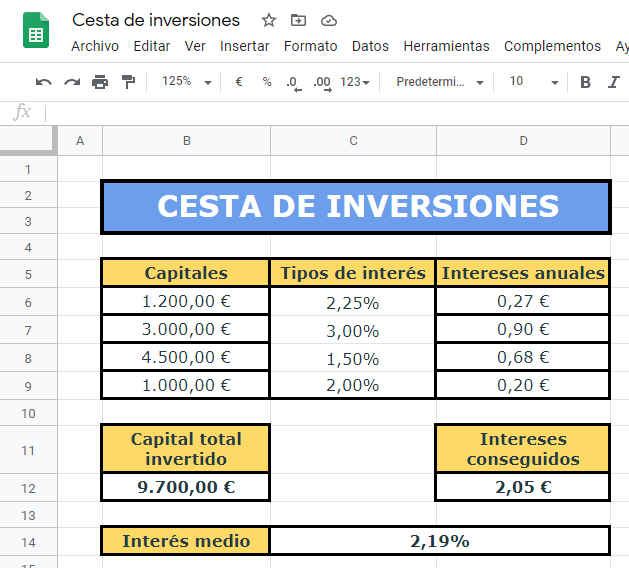Screen dimensions: 629x568
Task: Apply percent number format
Action: pos(267,82)
